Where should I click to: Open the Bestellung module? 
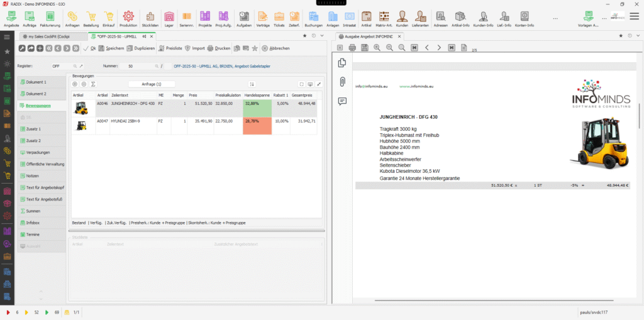[x=91, y=19]
